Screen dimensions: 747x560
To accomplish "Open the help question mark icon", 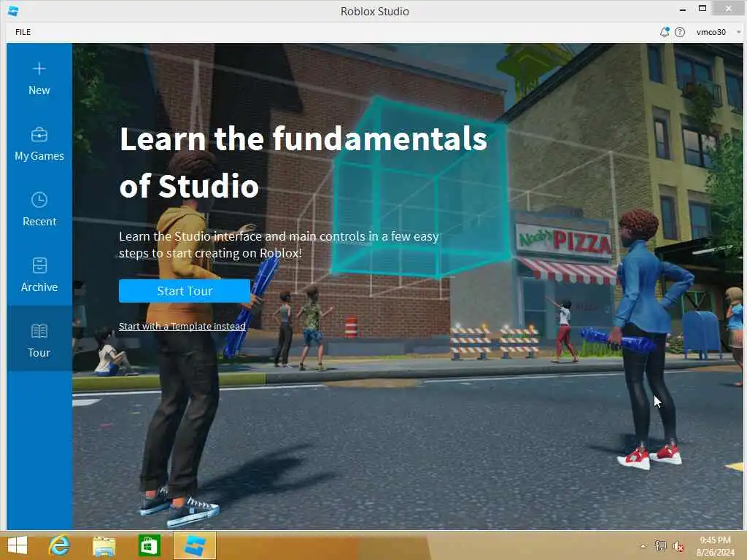I will pos(680,32).
